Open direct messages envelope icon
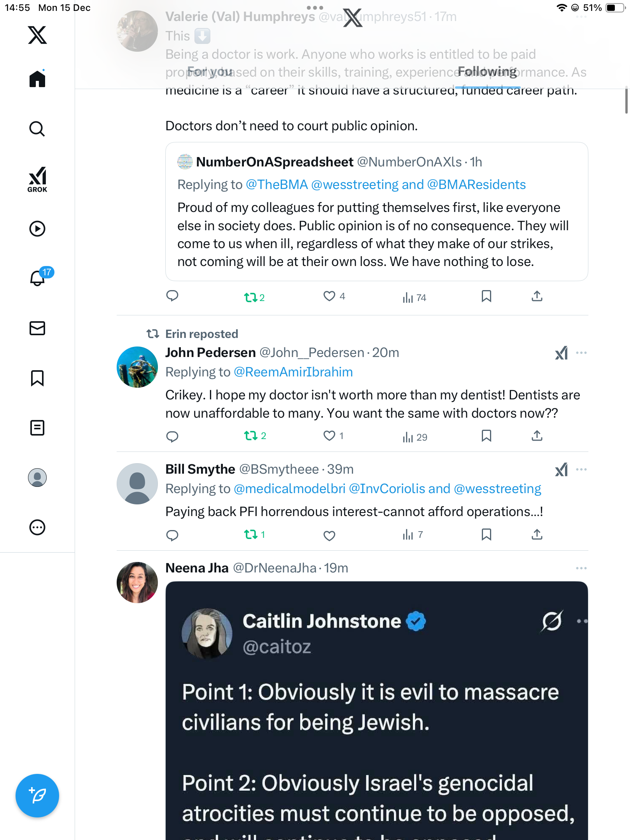630x840 pixels. tap(37, 328)
